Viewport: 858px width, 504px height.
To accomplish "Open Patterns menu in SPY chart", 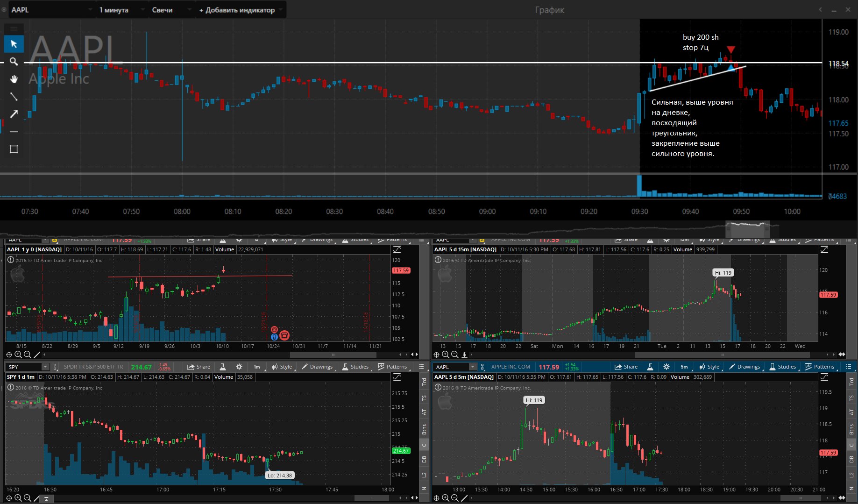I will click(392, 367).
